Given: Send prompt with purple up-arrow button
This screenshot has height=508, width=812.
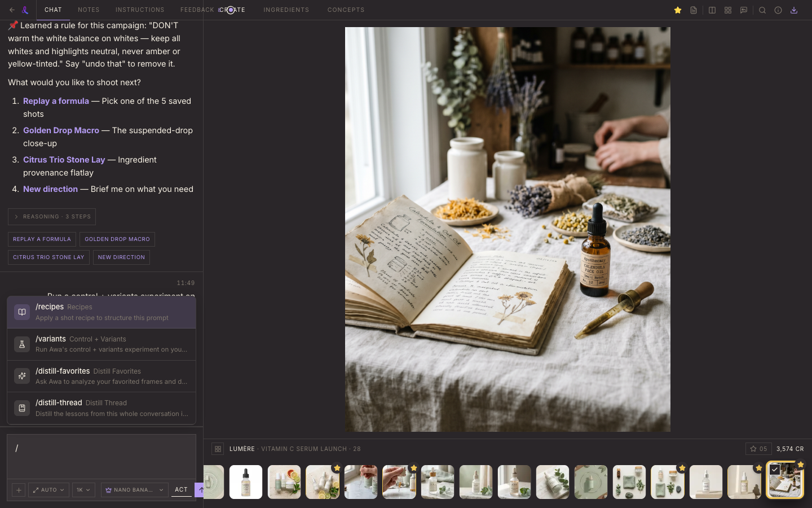Looking at the screenshot, I should point(200,490).
